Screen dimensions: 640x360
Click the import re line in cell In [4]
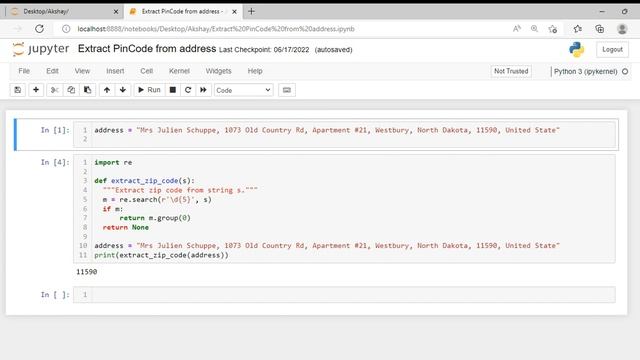pos(113,162)
